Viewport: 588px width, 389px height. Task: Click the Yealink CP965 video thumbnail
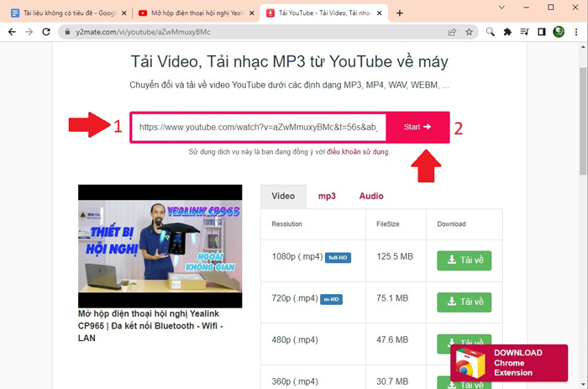pyautogui.click(x=160, y=246)
